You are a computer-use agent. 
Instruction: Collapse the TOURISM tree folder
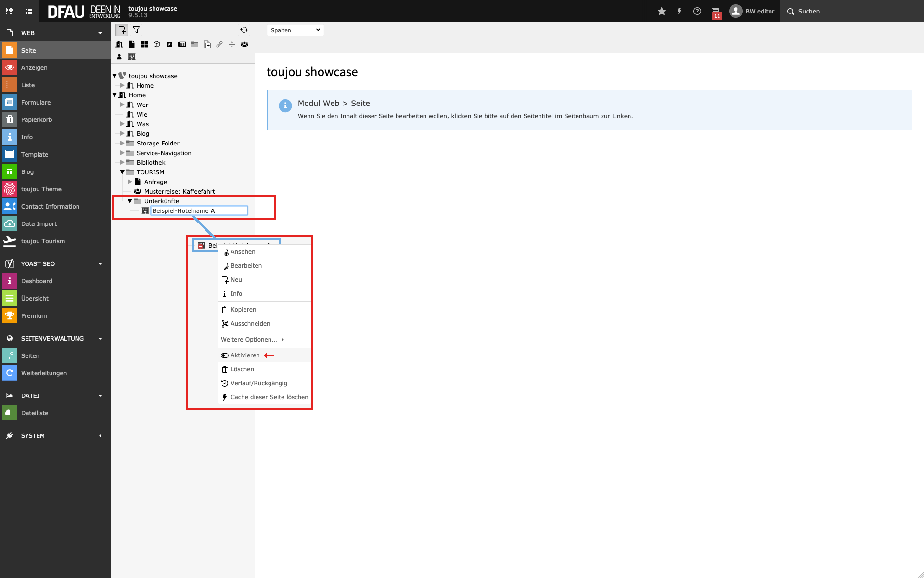(x=122, y=172)
